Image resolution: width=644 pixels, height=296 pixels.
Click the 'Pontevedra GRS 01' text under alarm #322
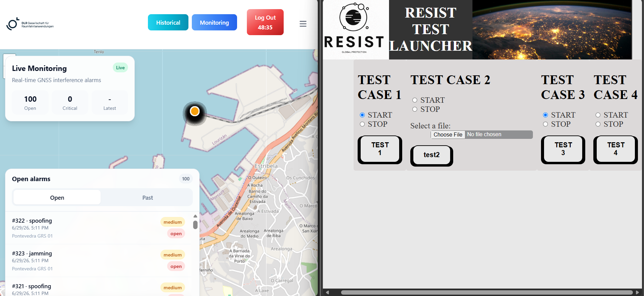[32, 236]
